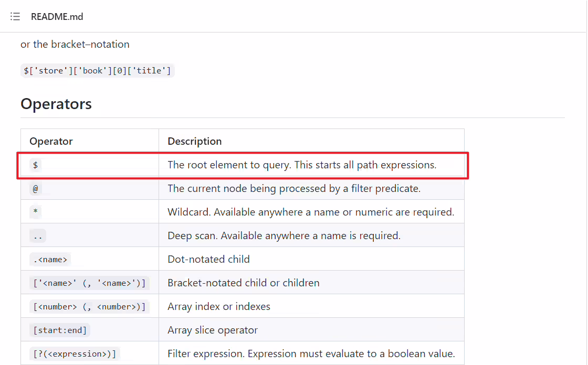Click the [<number>] array index code
The height and width of the screenshot is (365, 588).
[x=89, y=307]
